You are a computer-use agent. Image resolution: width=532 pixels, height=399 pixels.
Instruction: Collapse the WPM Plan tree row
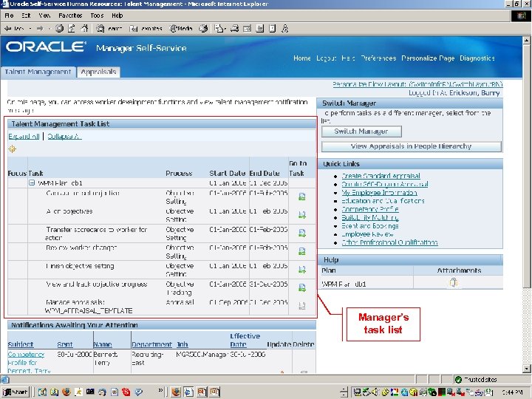coord(32,183)
